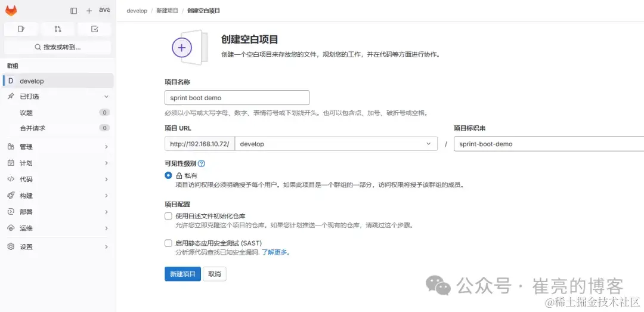The image size is (644, 312).
Task: Click the 代码 code brackets icon
Action: [x=11, y=179]
